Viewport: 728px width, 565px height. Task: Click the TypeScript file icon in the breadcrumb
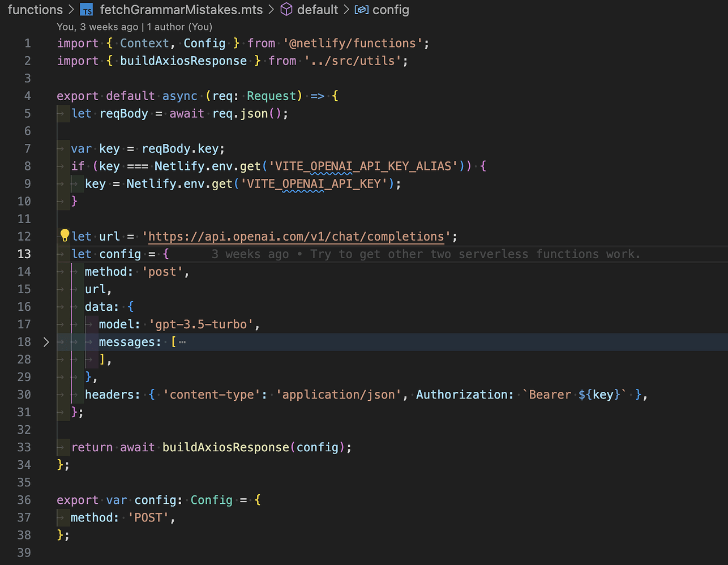[x=86, y=10]
